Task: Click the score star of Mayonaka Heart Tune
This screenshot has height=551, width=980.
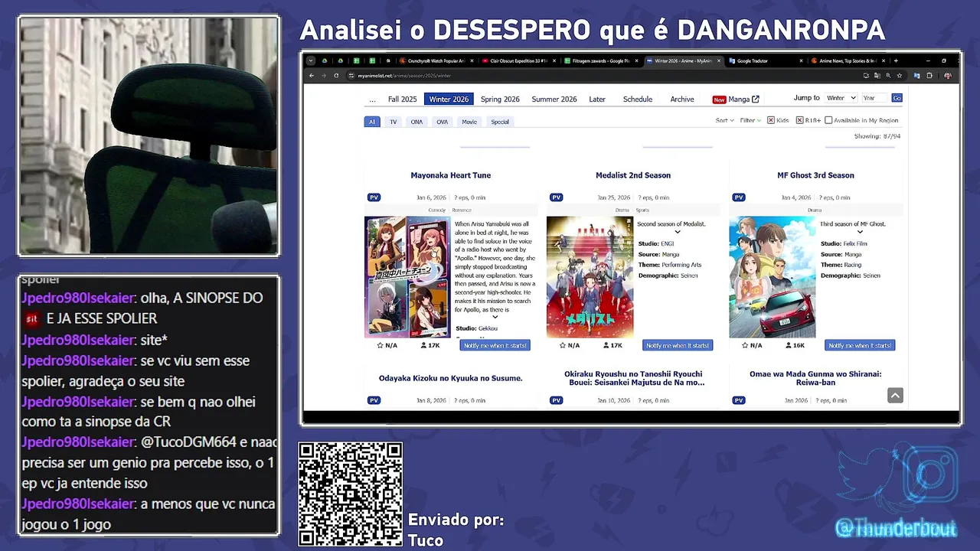Action: (x=380, y=345)
